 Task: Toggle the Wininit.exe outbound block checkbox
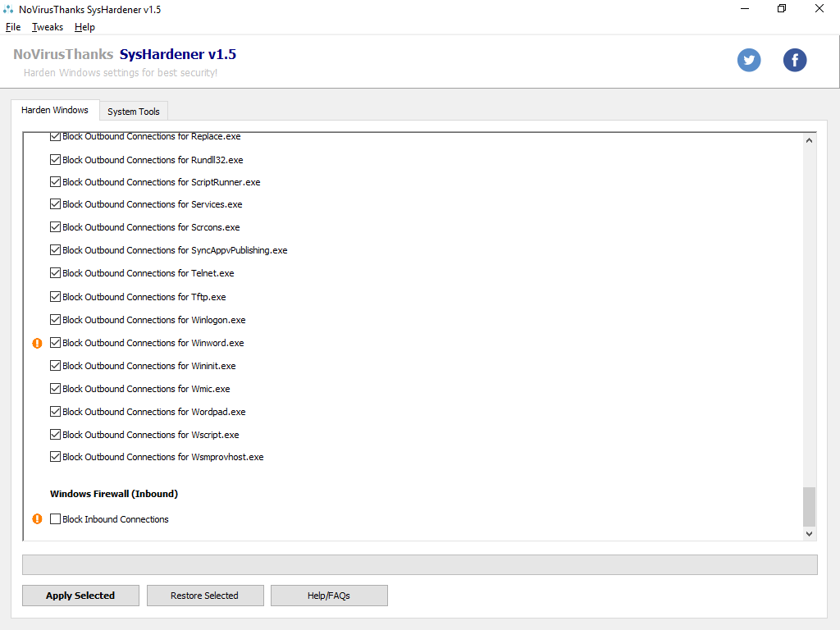click(x=55, y=366)
